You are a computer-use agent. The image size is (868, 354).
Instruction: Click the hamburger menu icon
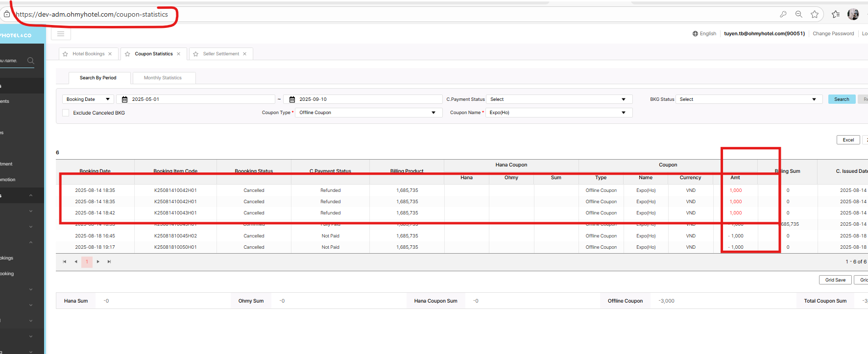61,34
